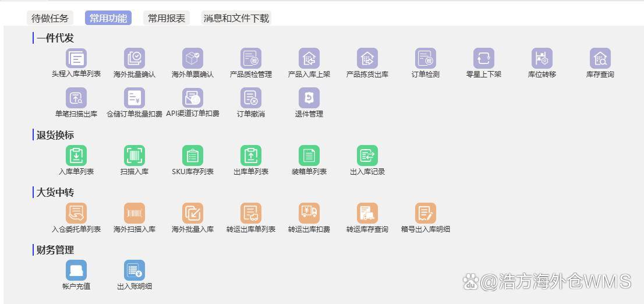Open the 消息和文件下载 tab
The width and height of the screenshot is (644, 304).
tap(236, 18)
